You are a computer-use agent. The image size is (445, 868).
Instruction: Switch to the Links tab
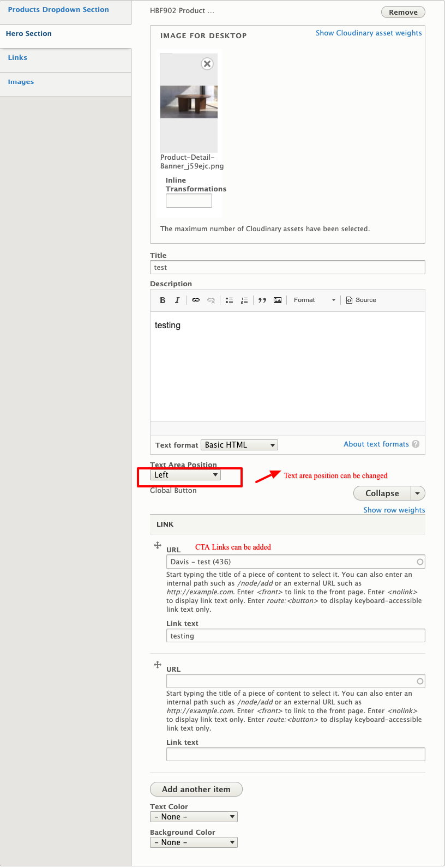point(17,58)
